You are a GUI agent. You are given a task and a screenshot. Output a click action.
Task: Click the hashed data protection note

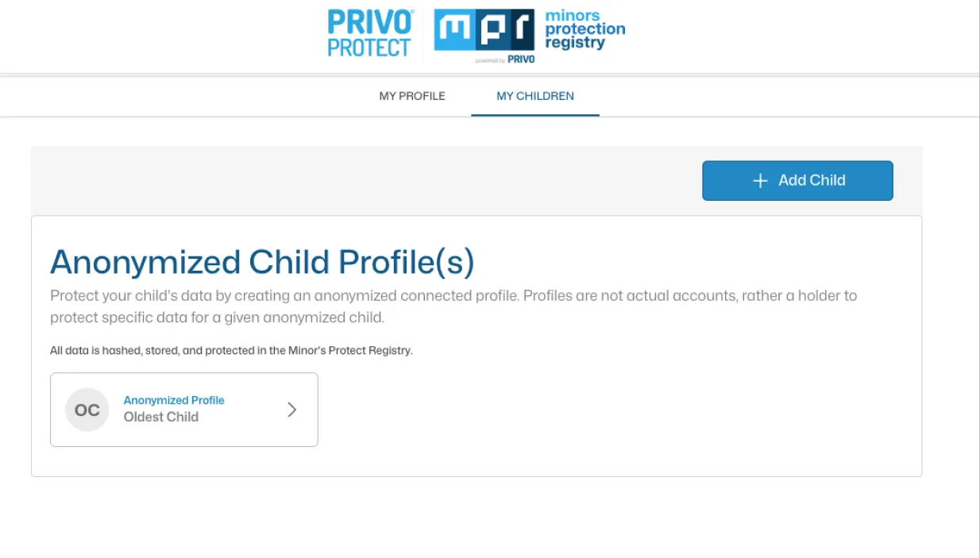click(233, 350)
